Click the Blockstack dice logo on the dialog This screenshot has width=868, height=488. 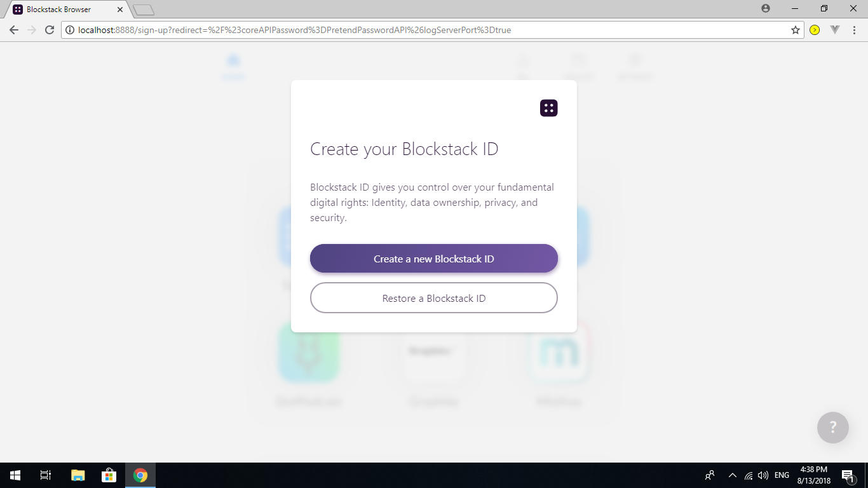tap(548, 107)
